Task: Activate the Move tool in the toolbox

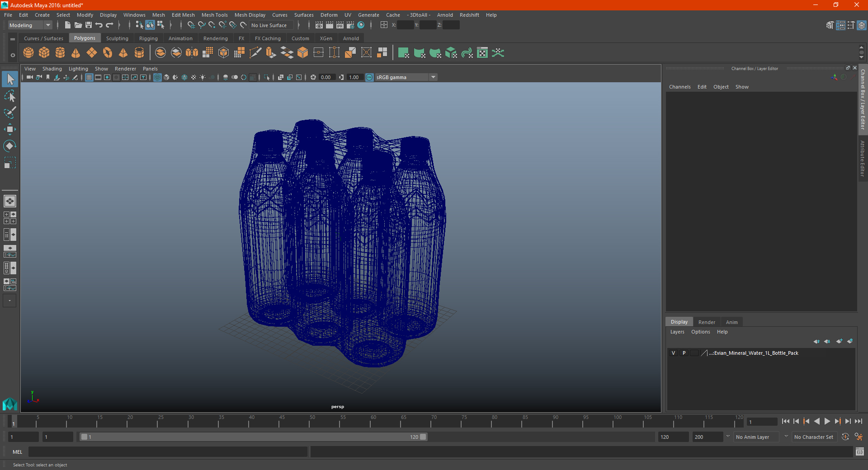Action: pyautogui.click(x=10, y=129)
